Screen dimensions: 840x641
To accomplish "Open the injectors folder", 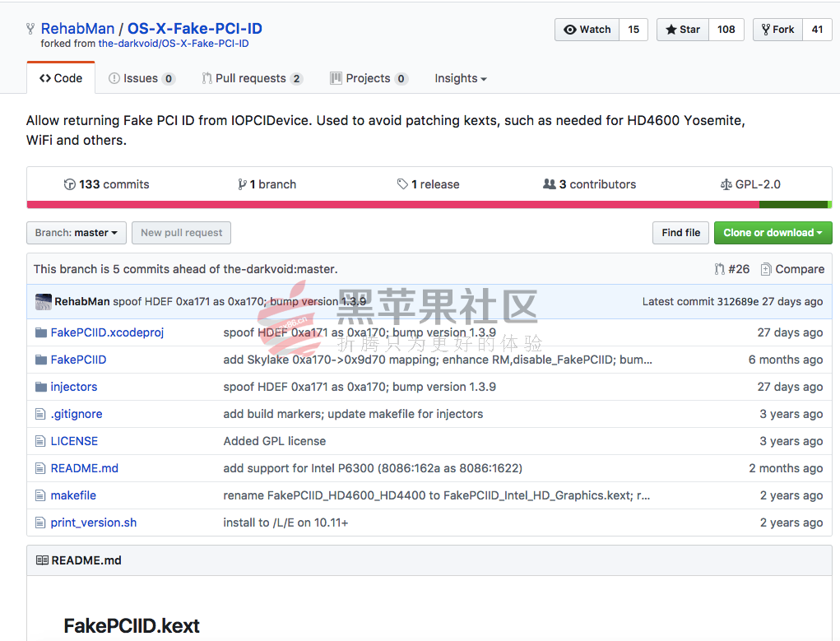I will pos(74,387).
